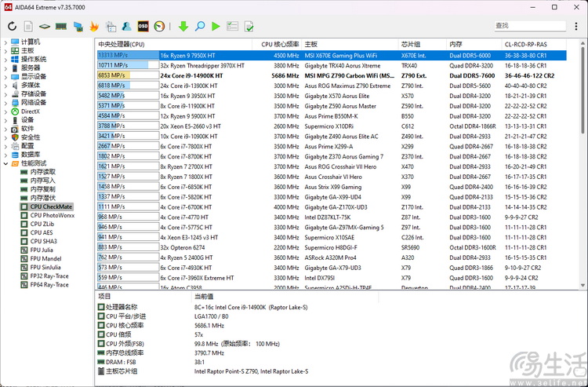Sort by CL-RCD-RP-RAS column header

(x=534, y=44)
